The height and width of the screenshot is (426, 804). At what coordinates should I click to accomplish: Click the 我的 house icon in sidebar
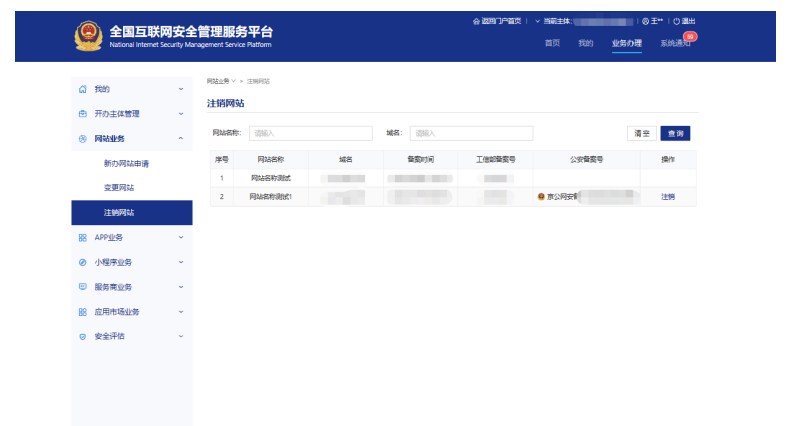(x=83, y=89)
